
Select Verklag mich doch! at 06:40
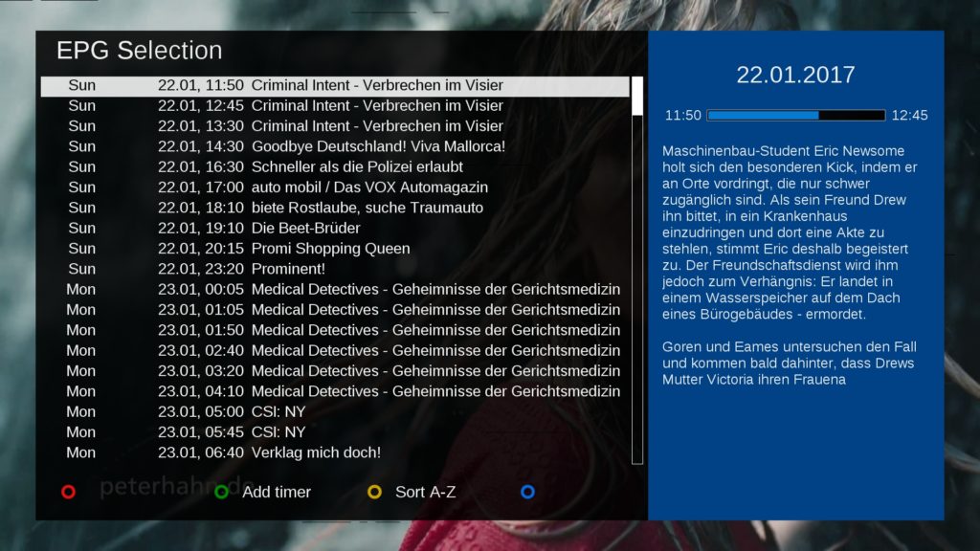(335, 452)
